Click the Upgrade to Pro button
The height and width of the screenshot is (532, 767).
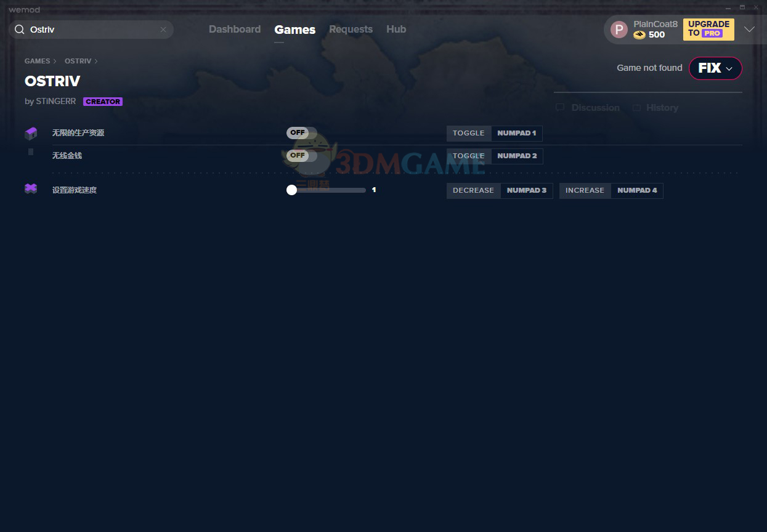click(708, 30)
